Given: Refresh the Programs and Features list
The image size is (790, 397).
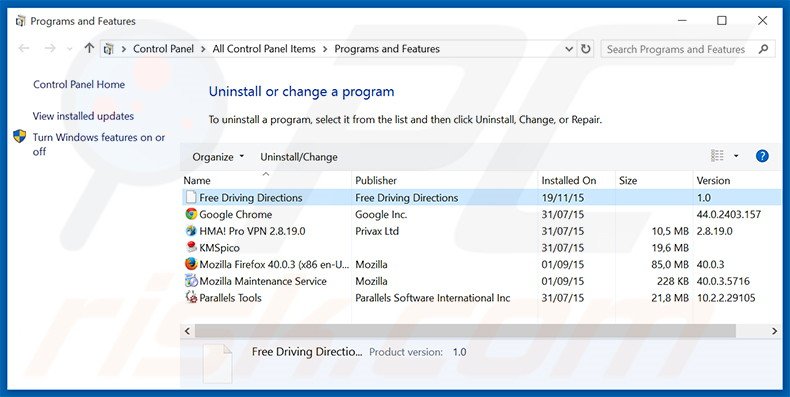Looking at the screenshot, I should 585,49.
